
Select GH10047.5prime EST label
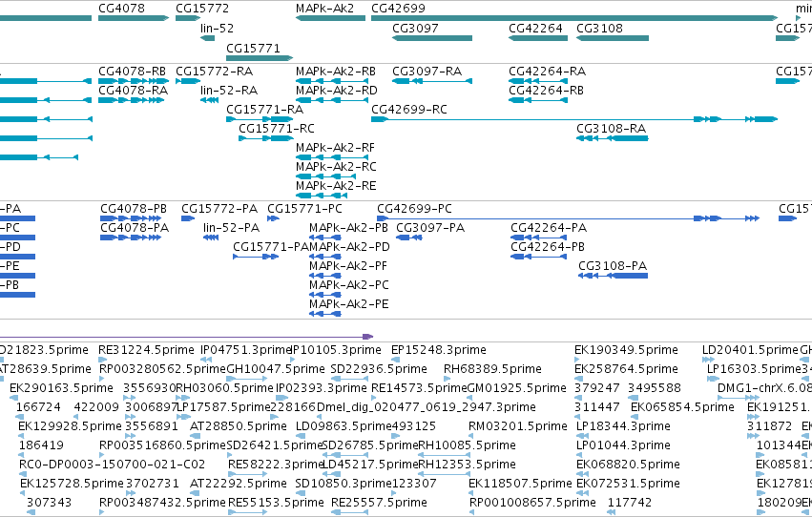click(x=276, y=369)
